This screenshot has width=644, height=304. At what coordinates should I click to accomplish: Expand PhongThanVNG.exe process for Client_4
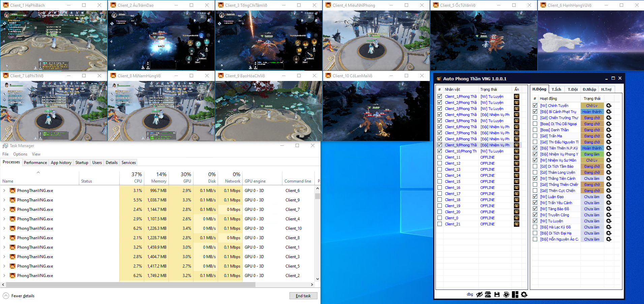[x=4, y=219]
